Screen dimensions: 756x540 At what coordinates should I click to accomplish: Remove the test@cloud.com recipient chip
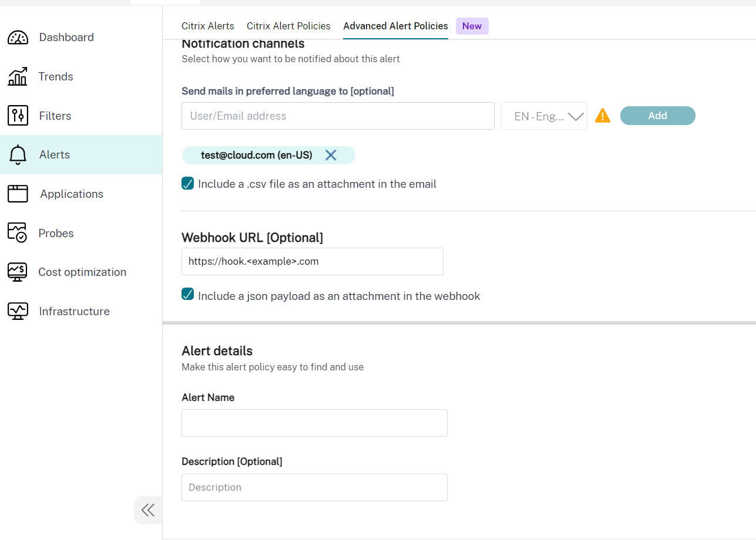(x=331, y=155)
